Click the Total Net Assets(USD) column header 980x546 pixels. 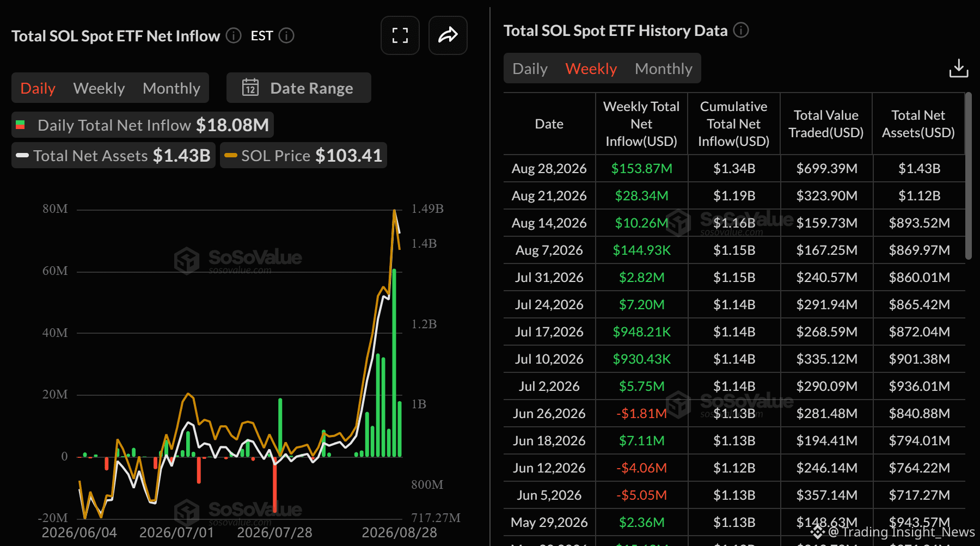918,124
